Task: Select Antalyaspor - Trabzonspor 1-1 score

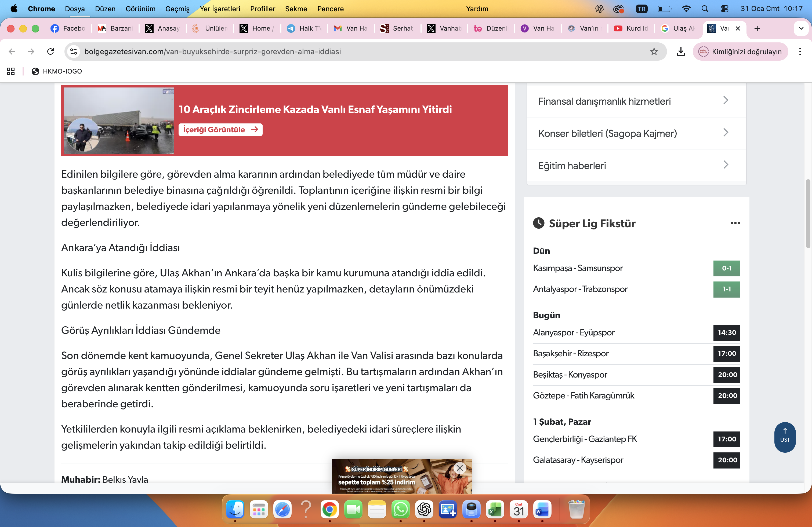Action: (x=726, y=289)
